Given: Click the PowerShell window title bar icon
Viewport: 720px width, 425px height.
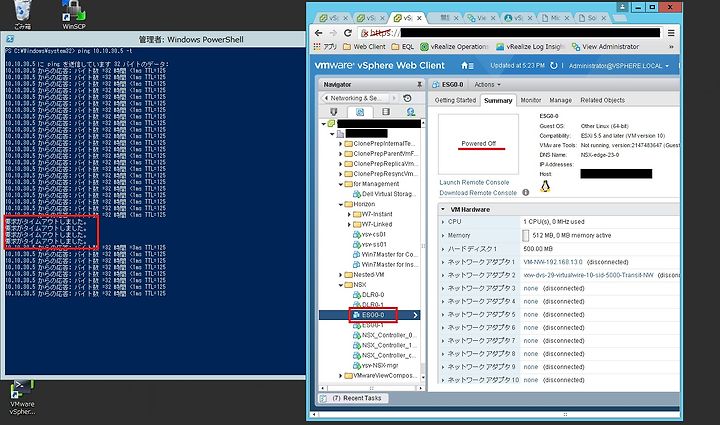Looking at the screenshot, I should 10,39.
